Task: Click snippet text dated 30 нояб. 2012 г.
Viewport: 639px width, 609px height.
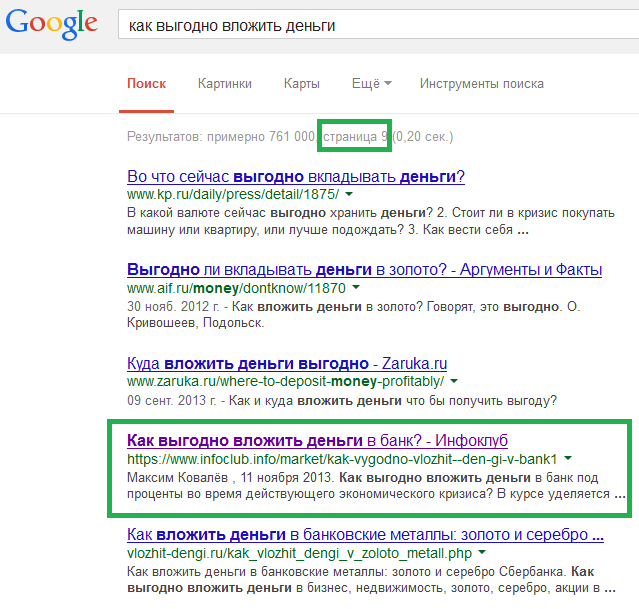Action: pos(354,315)
